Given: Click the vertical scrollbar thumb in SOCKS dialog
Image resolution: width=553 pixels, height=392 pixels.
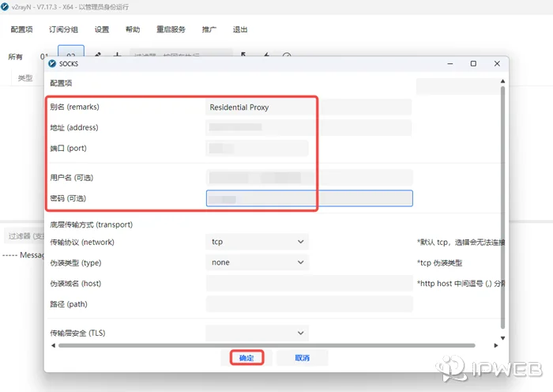Looking at the screenshot, I should 503,208.
